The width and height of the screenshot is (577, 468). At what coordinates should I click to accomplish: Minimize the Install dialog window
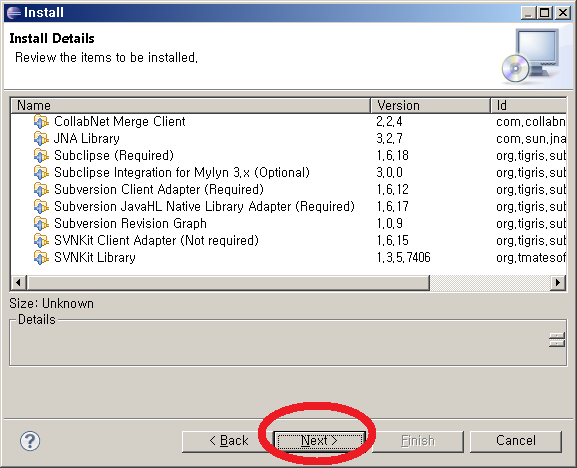pyautogui.click(x=528, y=13)
